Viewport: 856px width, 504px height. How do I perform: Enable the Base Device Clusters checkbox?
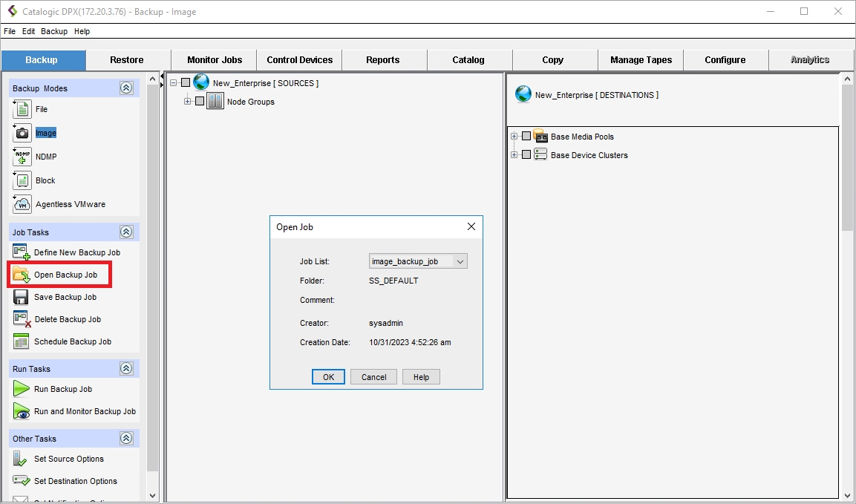[x=526, y=155]
